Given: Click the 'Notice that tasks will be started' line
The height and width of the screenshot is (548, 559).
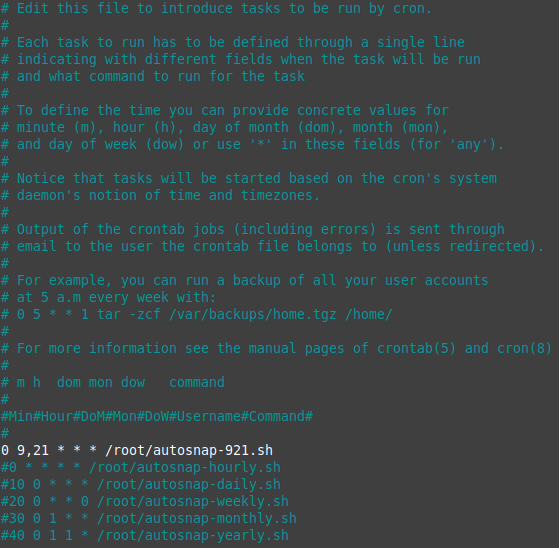Looking at the screenshot, I should coord(248,178).
